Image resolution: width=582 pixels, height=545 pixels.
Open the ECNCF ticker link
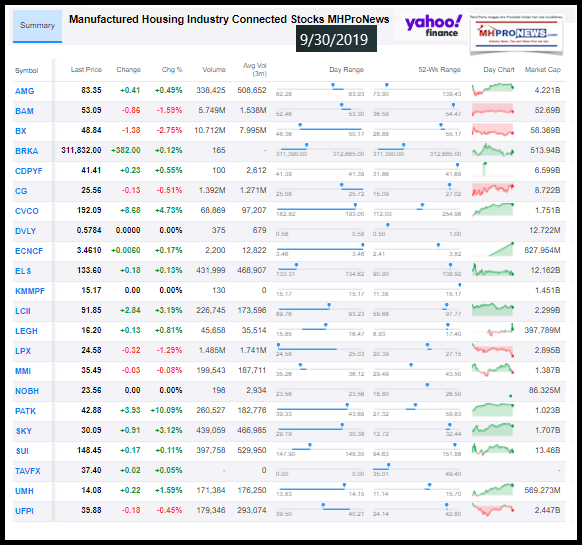[29, 251]
